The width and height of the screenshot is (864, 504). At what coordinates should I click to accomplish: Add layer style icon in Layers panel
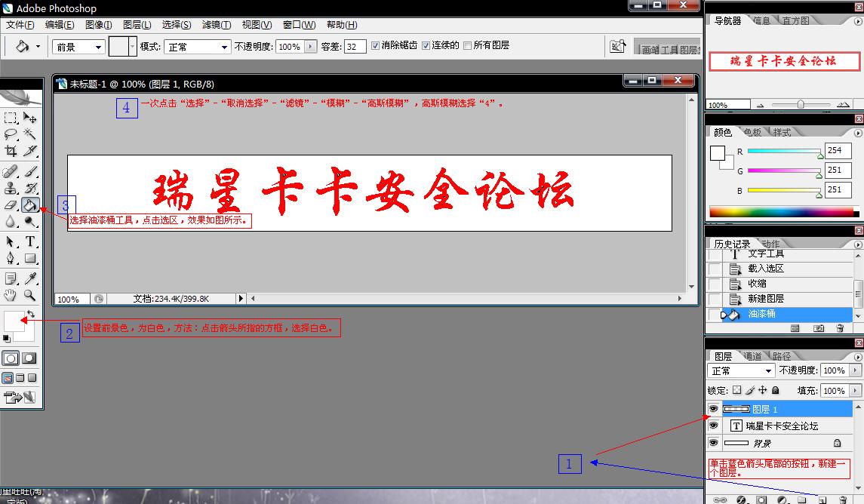[x=741, y=499]
